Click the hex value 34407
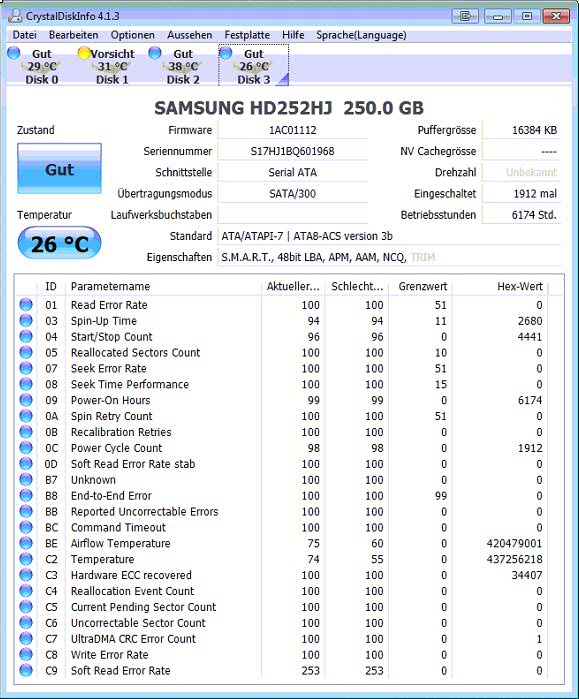Image resolution: width=579 pixels, height=699 pixels. [x=526, y=575]
